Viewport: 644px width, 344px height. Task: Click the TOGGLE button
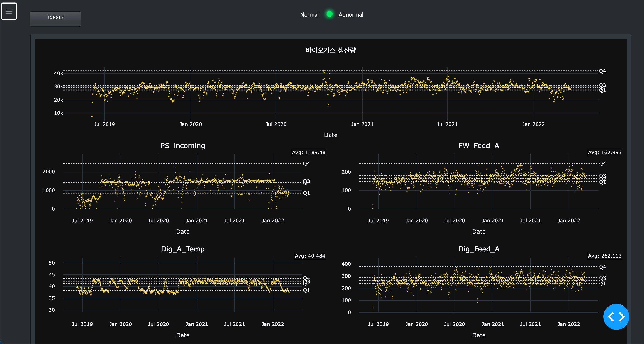pyautogui.click(x=56, y=19)
